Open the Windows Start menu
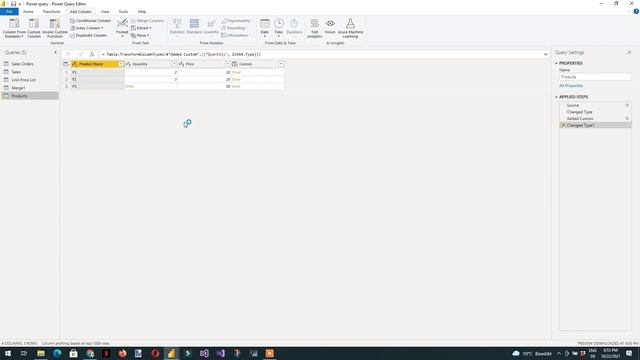Viewport: 640px width, 360px height. pyautogui.click(x=7, y=353)
